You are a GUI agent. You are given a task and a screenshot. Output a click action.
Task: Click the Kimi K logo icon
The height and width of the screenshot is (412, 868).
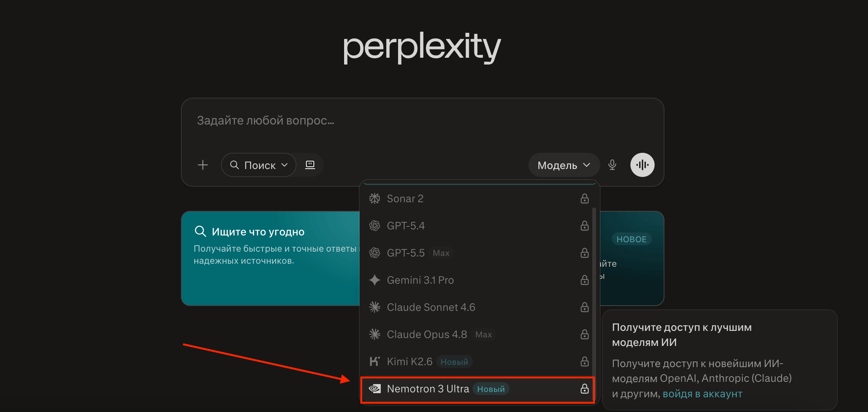375,361
